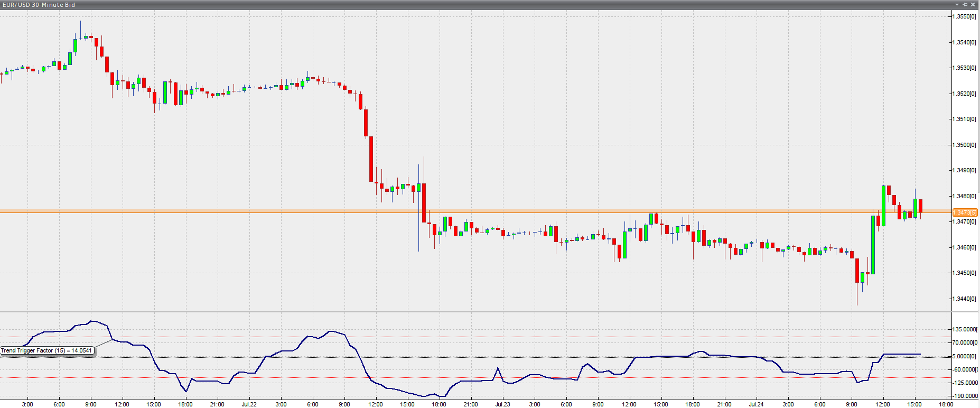This screenshot has height=408, width=980.
Task: Click the 1.3520 price axis label
Action: 964,94
